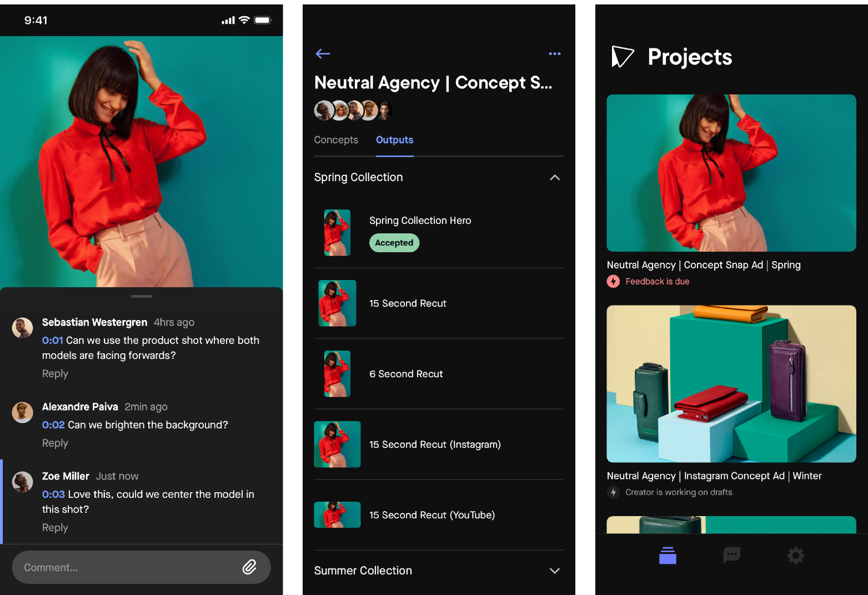Image resolution: width=868 pixels, height=595 pixels.
Task: Click the red Feedback is due lightning icon
Action: pyautogui.click(x=613, y=281)
